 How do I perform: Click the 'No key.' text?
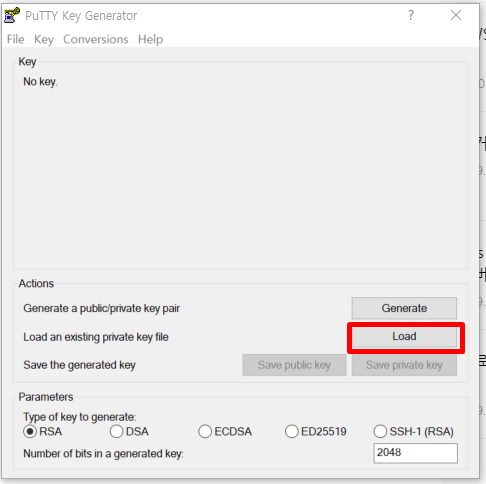coord(40,82)
